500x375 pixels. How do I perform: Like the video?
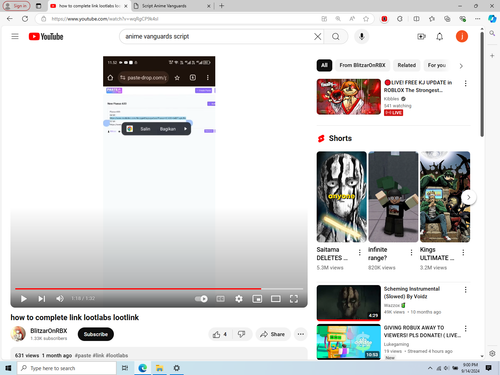[x=220, y=334]
